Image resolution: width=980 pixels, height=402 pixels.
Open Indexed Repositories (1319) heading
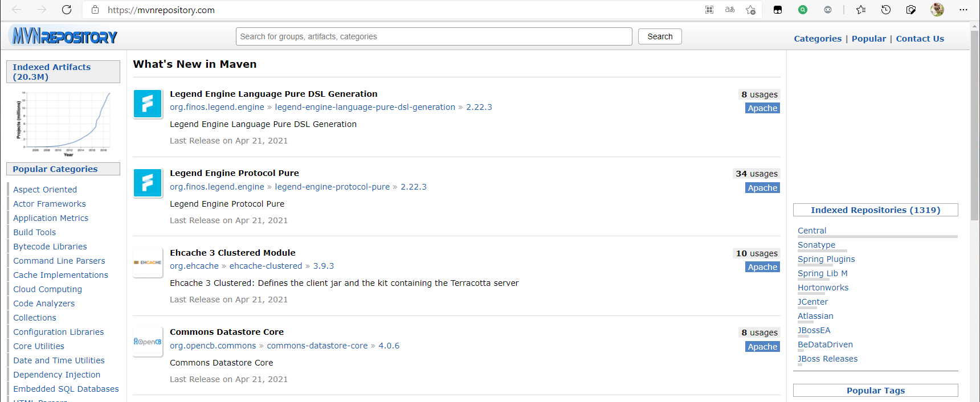coord(876,210)
